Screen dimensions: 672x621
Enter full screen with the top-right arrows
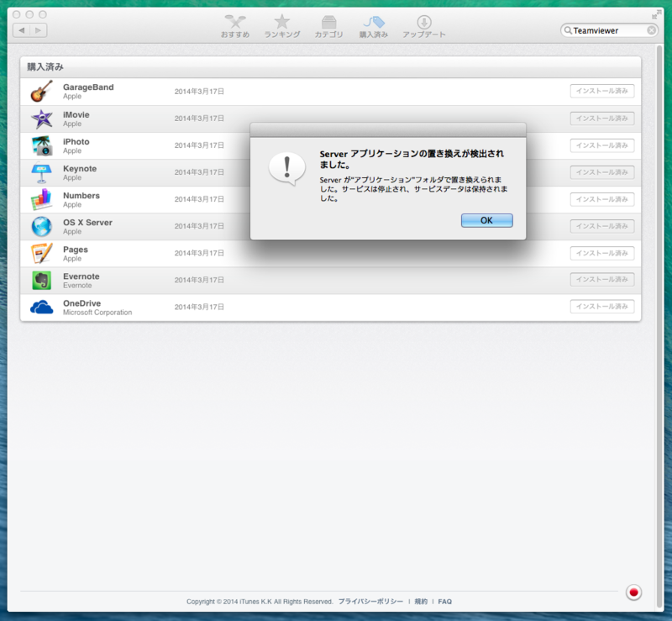pyautogui.click(x=656, y=14)
